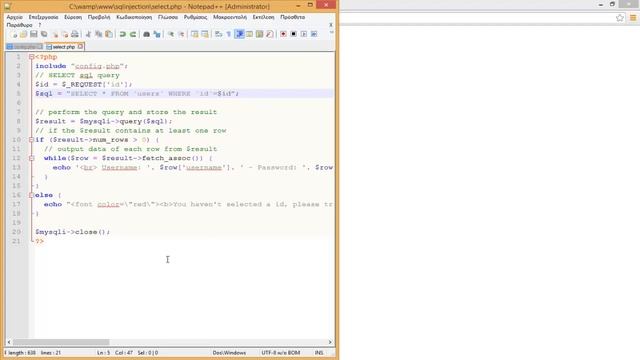Click the Synchronize horizontal scrolling icon

tap(205, 34)
